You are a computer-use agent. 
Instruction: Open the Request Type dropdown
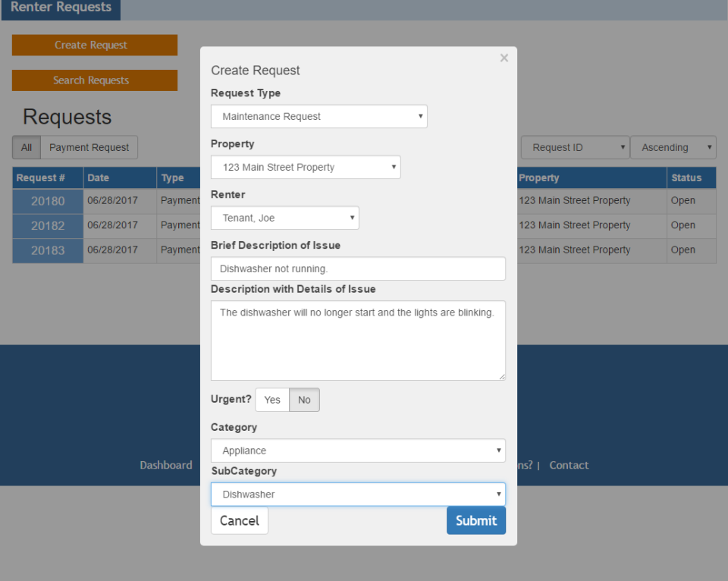point(318,117)
